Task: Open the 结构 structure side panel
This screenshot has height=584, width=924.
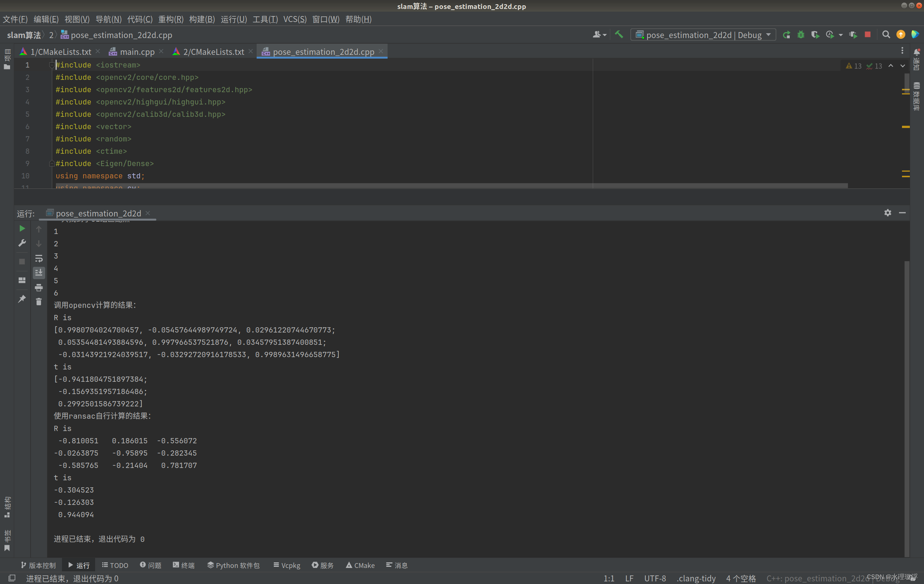Action: coord(7,507)
